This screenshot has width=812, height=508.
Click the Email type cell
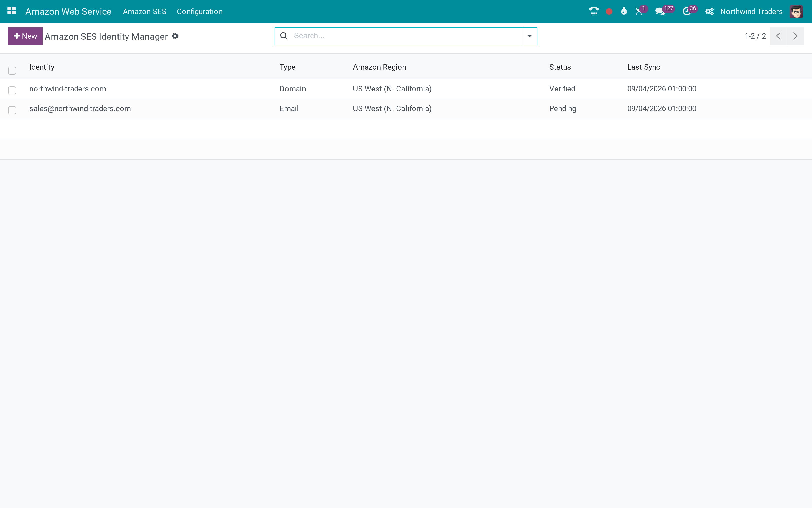[289, 108]
